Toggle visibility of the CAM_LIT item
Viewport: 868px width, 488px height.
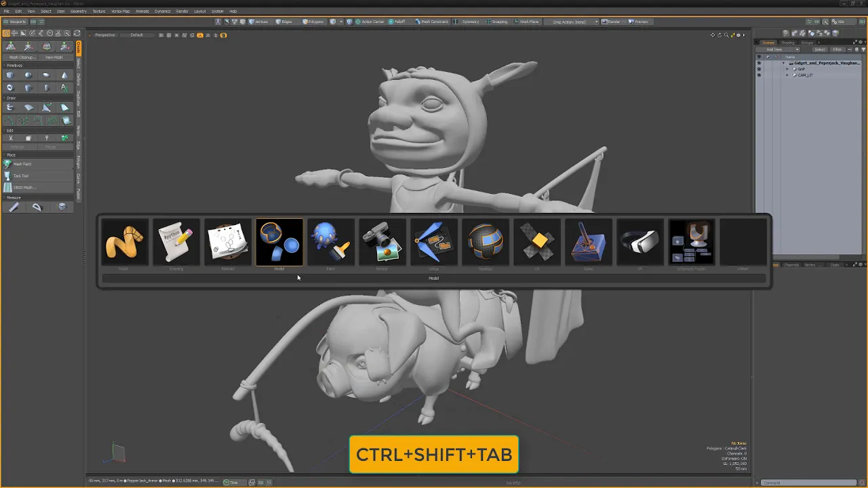coord(759,75)
